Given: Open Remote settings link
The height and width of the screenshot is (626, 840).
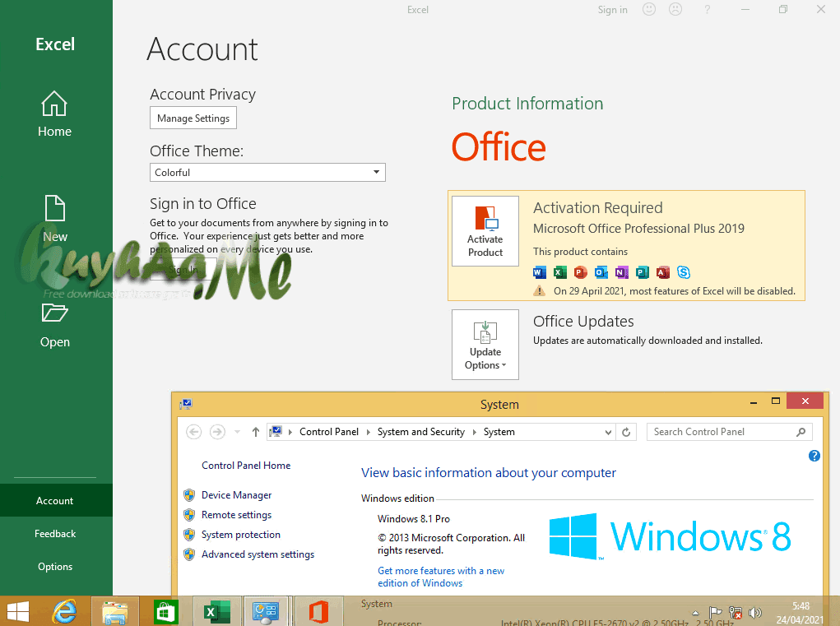Looking at the screenshot, I should 236,515.
